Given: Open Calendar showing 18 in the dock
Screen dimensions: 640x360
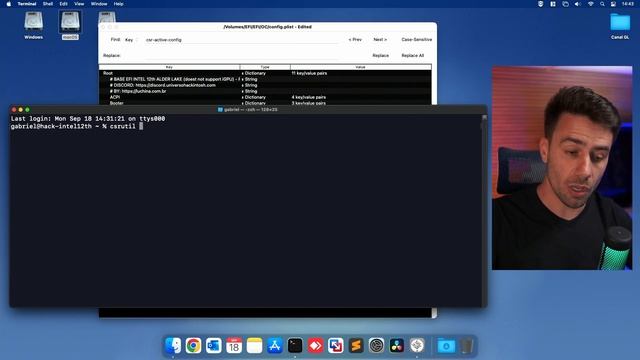Looking at the screenshot, I should pyautogui.click(x=234, y=346).
